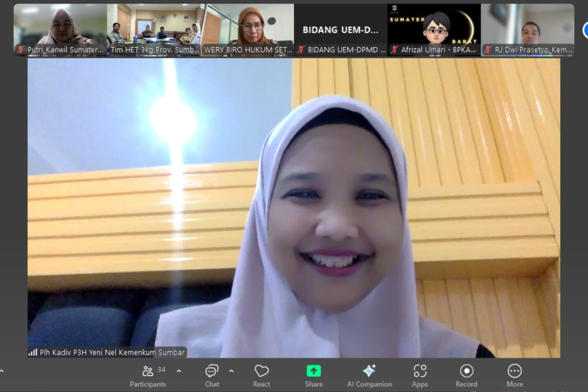
Task: Open the More options menu
Action: click(514, 375)
